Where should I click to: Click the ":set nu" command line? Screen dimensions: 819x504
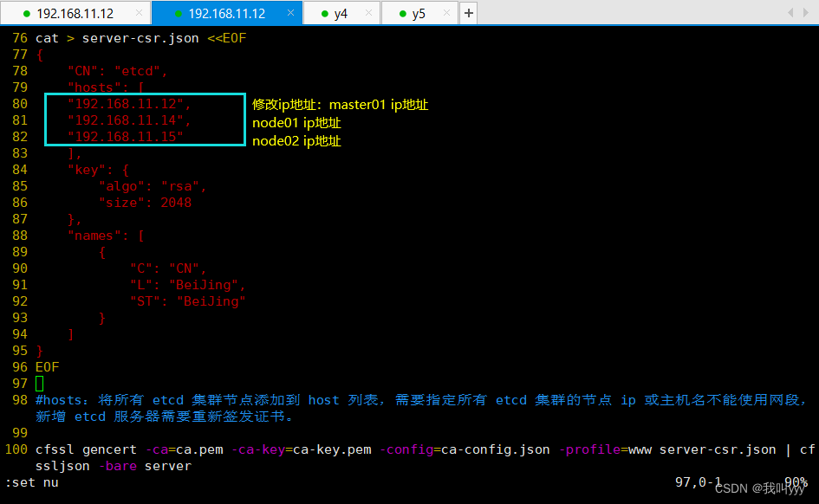(32, 482)
